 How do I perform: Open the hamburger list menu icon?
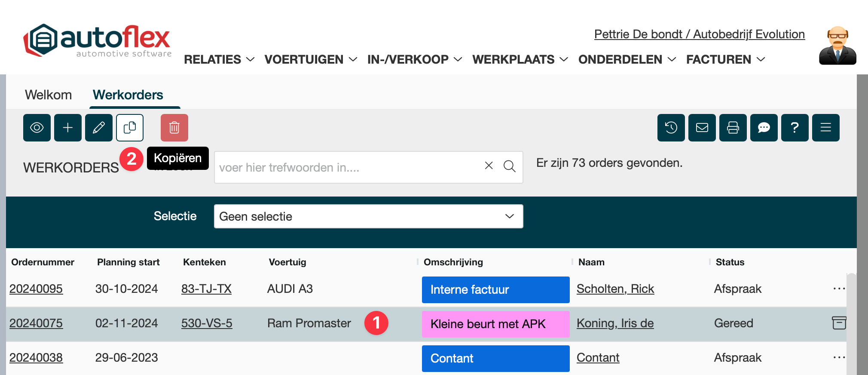point(826,128)
